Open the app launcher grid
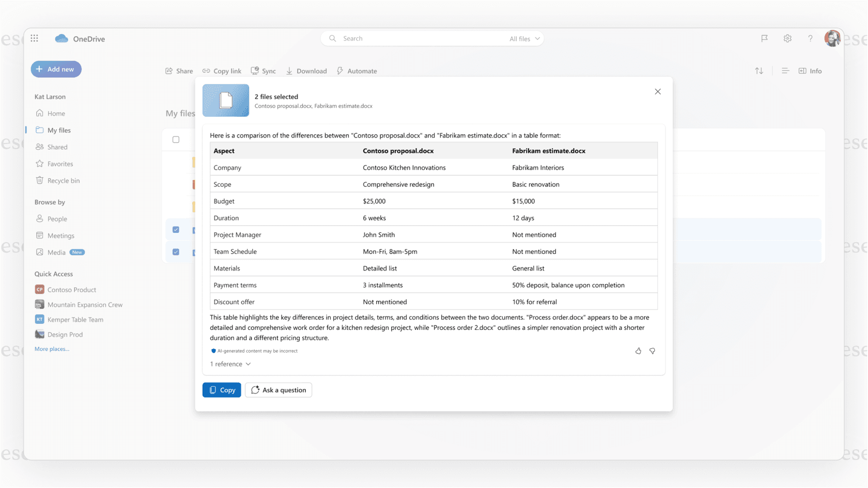The height and width of the screenshot is (488, 868). 34,38
